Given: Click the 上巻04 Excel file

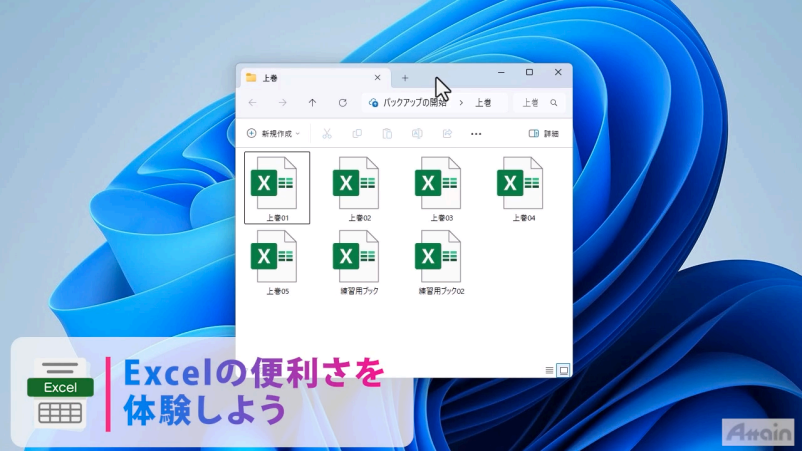Looking at the screenshot, I should (523, 184).
